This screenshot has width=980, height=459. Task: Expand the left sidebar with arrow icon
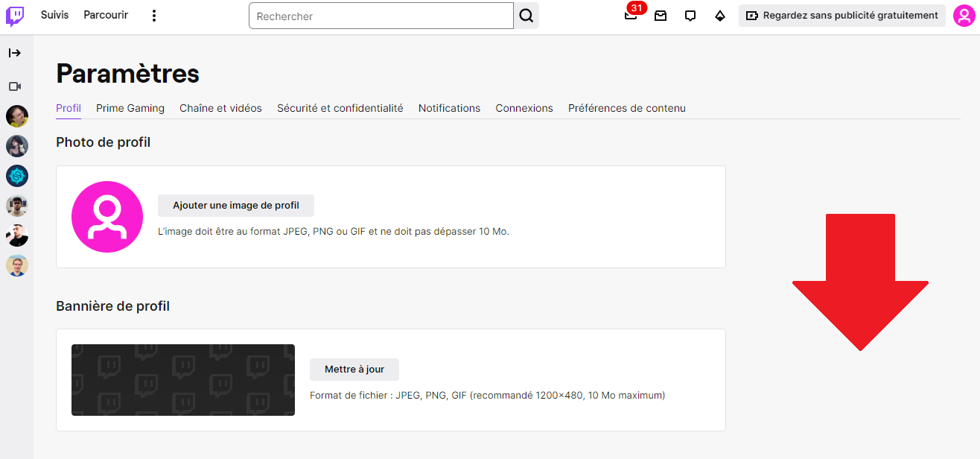pos(15,53)
